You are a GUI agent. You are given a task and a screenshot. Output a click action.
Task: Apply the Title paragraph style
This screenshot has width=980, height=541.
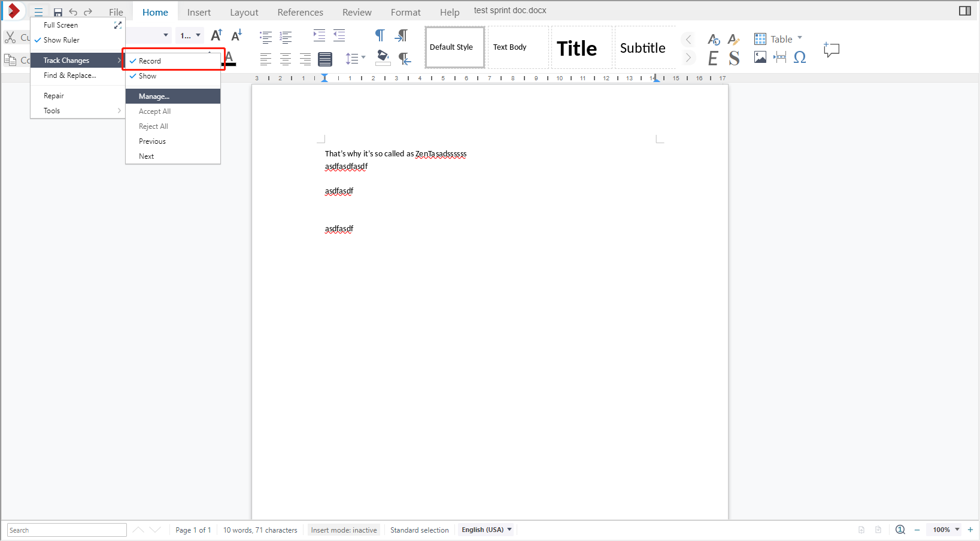coord(577,48)
